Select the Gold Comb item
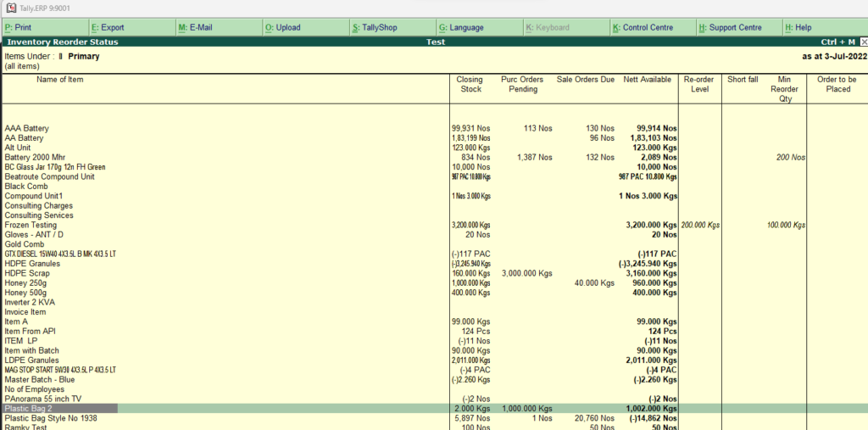Image resolution: width=868 pixels, height=430 pixels. click(x=25, y=244)
